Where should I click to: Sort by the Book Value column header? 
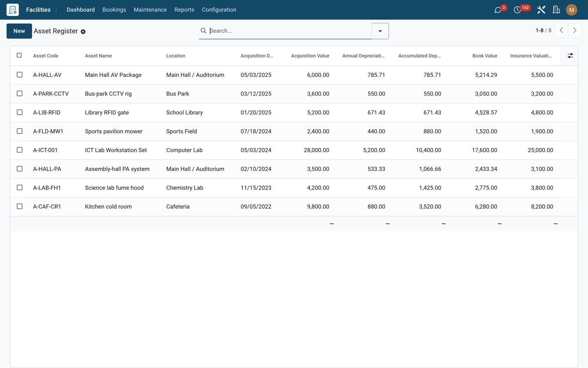[485, 56]
